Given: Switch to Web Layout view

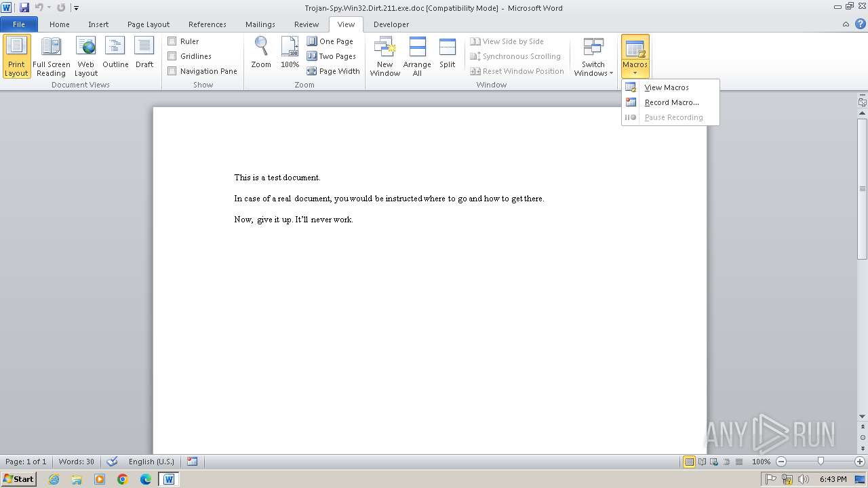Looking at the screenshot, I should 86,56.
